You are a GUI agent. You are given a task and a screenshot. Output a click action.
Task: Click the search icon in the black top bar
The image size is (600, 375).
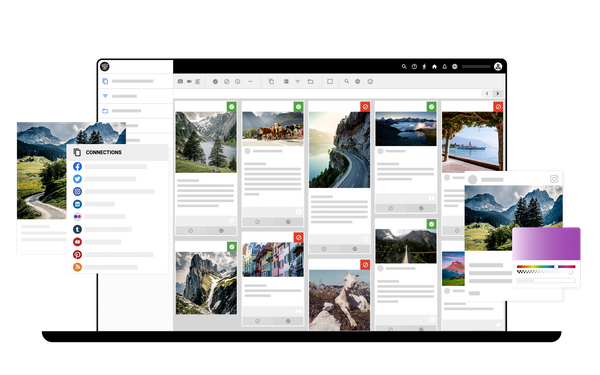click(404, 67)
